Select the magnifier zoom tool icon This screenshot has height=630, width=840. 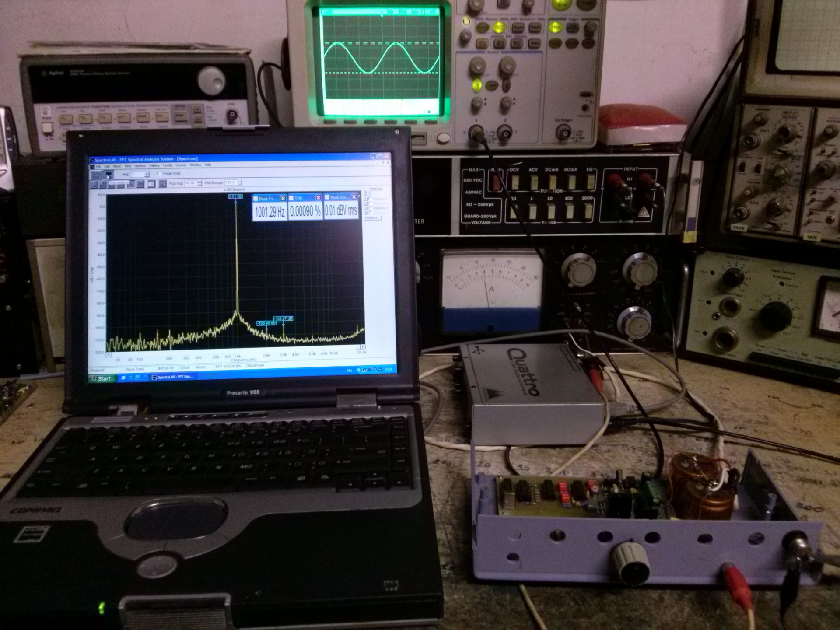(x=94, y=185)
